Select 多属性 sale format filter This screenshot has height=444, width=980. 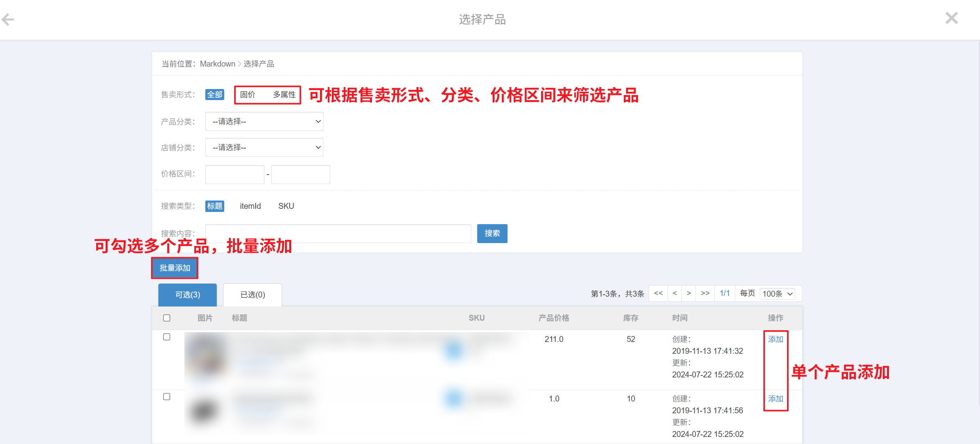point(284,95)
